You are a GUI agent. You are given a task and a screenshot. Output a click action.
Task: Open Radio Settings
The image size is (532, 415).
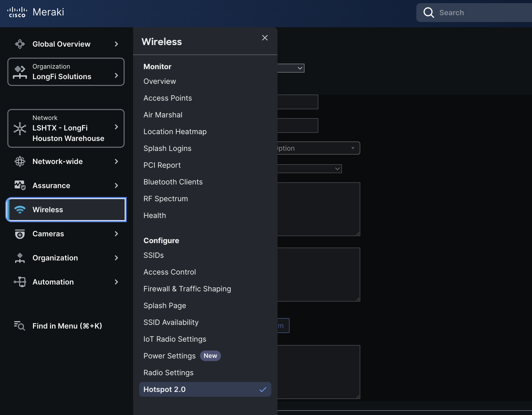pos(168,373)
